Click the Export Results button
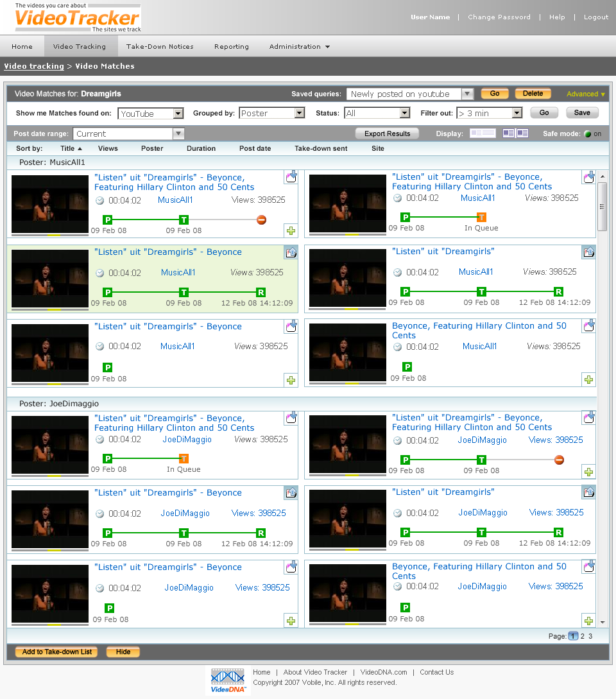The image size is (616, 699). click(x=387, y=134)
